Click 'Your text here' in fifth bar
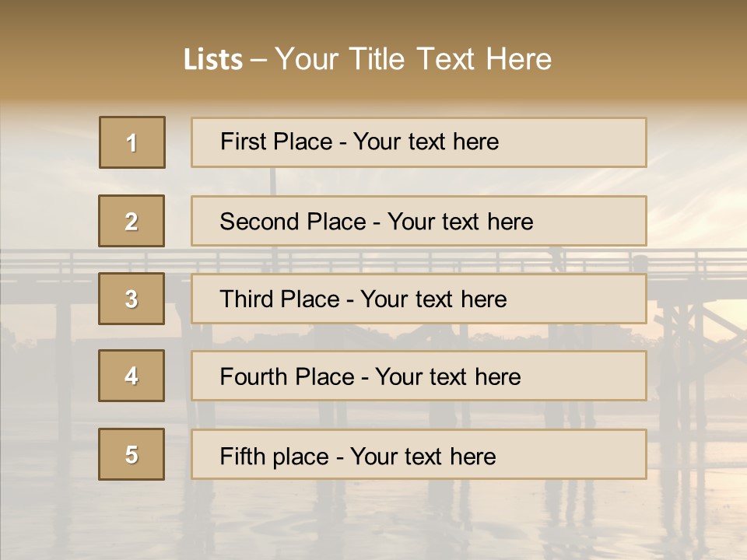Screen dimensions: 747x560 coord(423,457)
